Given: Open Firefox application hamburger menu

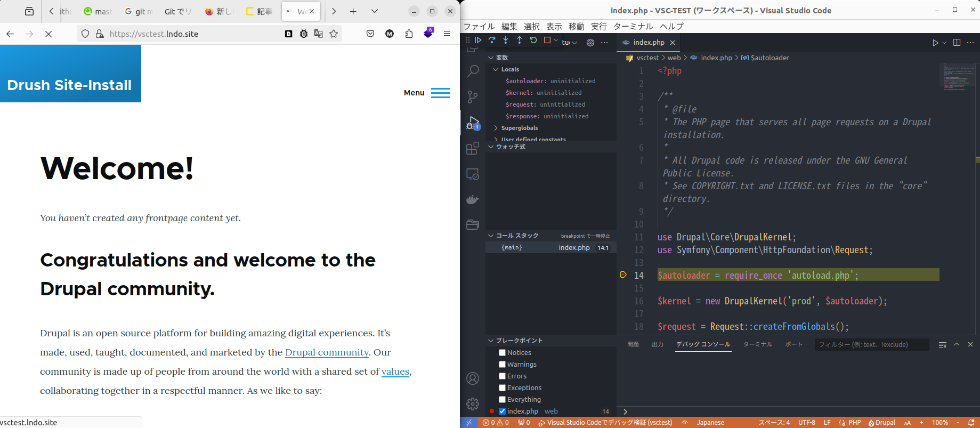Looking at the screenshot, I should click(x=447, y=34).
